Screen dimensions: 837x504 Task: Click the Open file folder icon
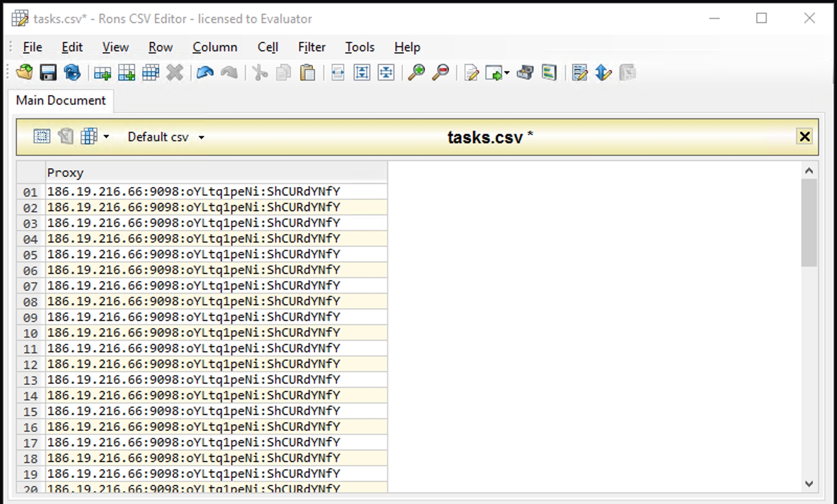[x=24, y=73]
